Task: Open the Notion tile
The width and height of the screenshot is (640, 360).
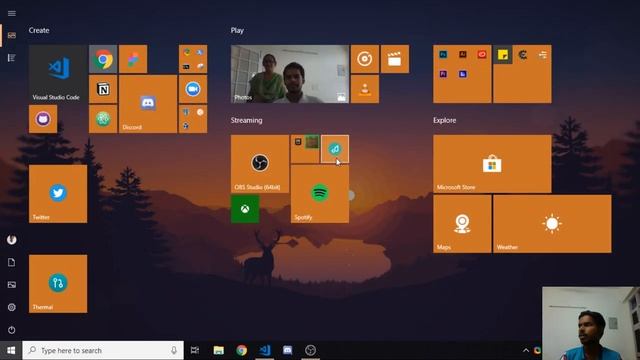Action: (x=103, y=89)
